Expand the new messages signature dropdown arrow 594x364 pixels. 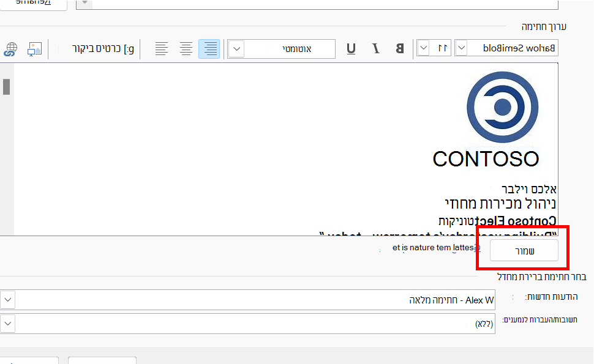pos(7,300)
